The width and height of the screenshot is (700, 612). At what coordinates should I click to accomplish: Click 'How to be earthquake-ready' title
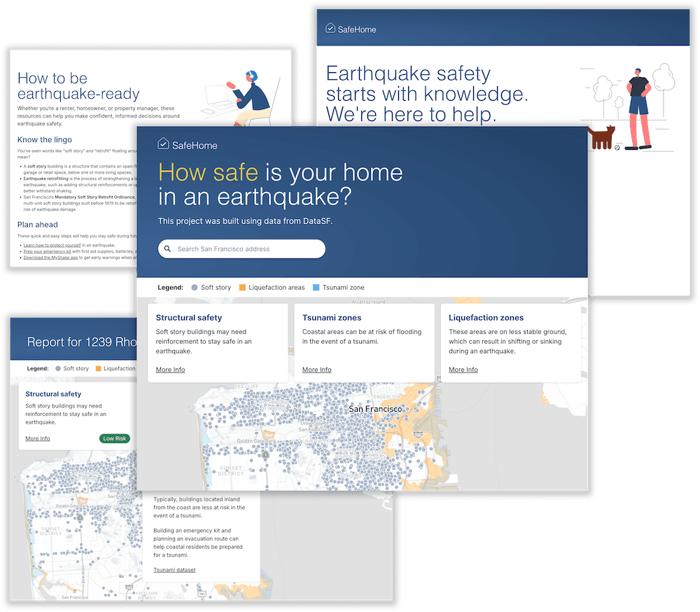click(78, 85)
